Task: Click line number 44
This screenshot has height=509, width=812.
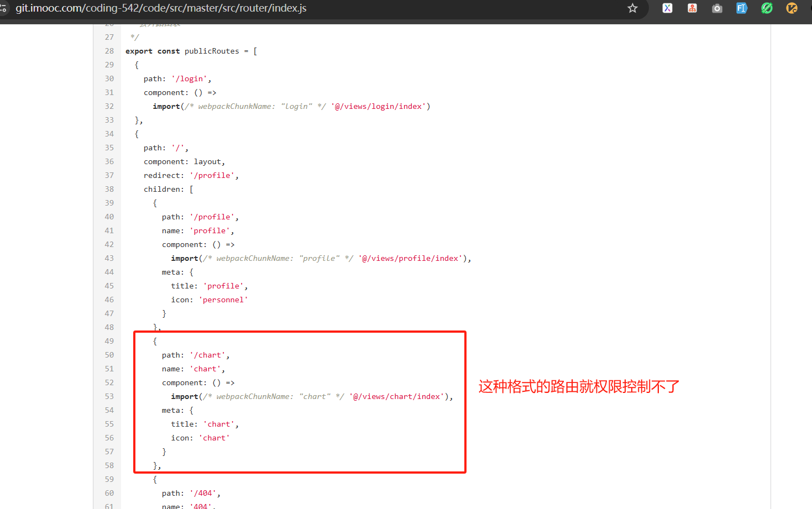Action: pyautogui.click(x=109, y=272)
